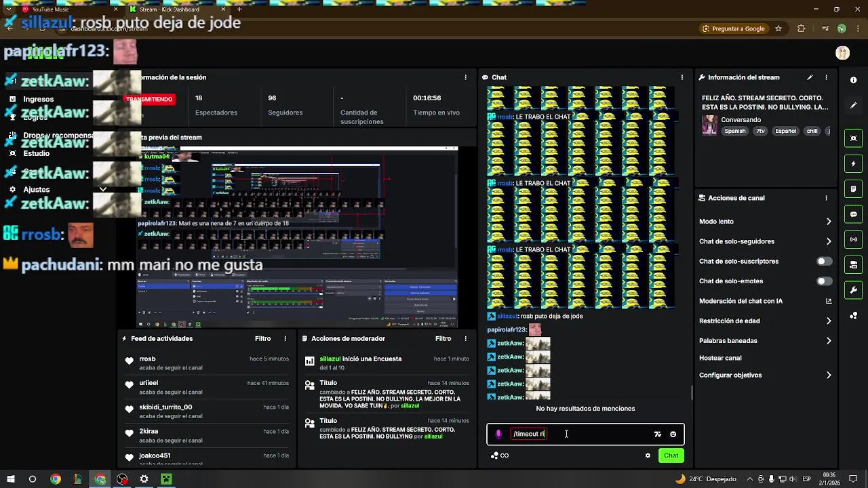
Task: Expand Restricción de edad chevron
Action: [x=829, y=321]
